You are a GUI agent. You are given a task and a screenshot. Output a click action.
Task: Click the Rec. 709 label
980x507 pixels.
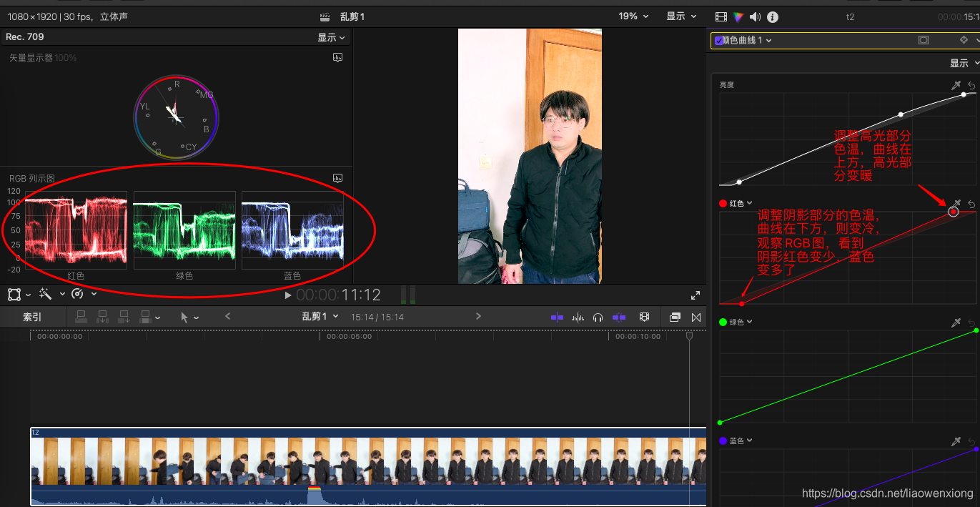[x=25, y=36]
